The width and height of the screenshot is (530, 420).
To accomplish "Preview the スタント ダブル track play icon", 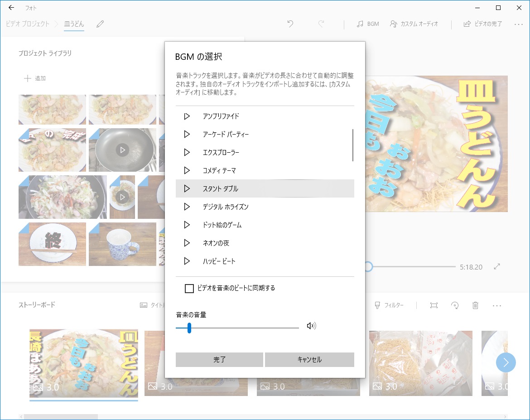I will pos(187,188).
